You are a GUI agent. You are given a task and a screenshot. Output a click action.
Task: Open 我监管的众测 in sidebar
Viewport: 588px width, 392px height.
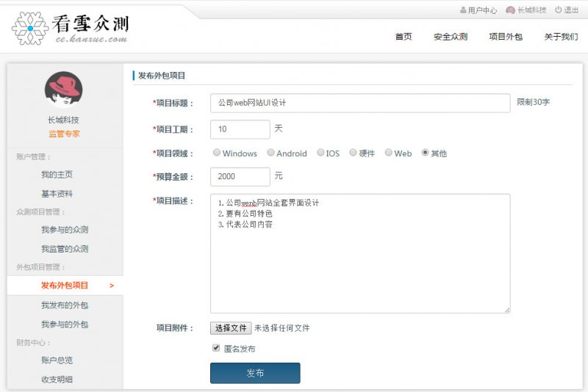click(x=65, y=249)
